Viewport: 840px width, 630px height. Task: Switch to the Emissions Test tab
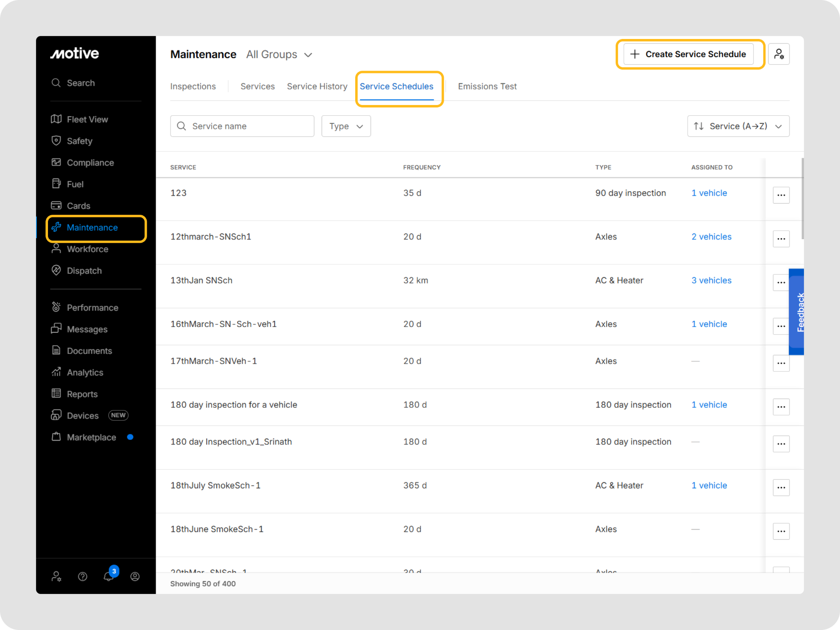pos(487,87)
